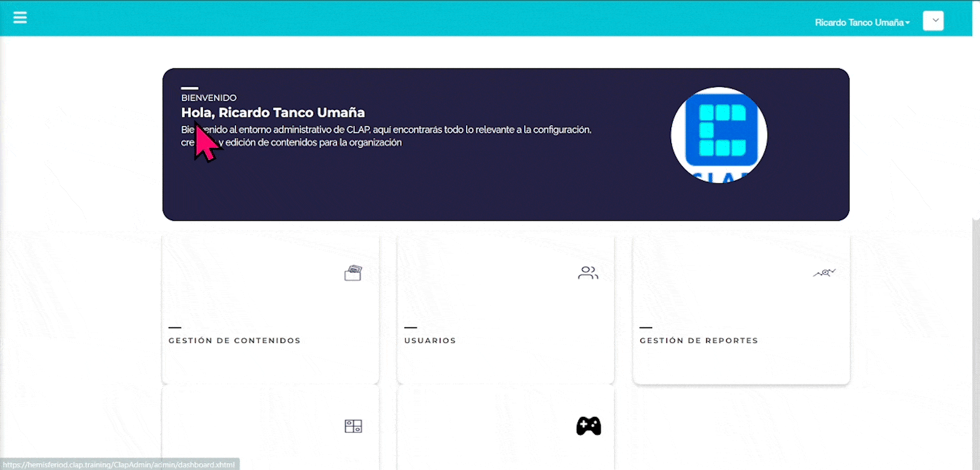Click the greeting Hola, Ricardo Tanco Umaña
Screen dimensions: 980x470
tap(273, 112)
